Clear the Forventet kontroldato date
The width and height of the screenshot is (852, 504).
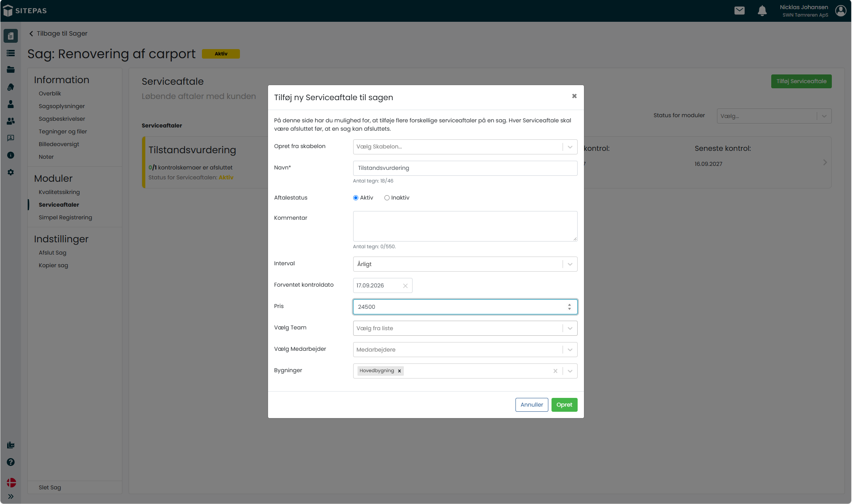(405, 286)
